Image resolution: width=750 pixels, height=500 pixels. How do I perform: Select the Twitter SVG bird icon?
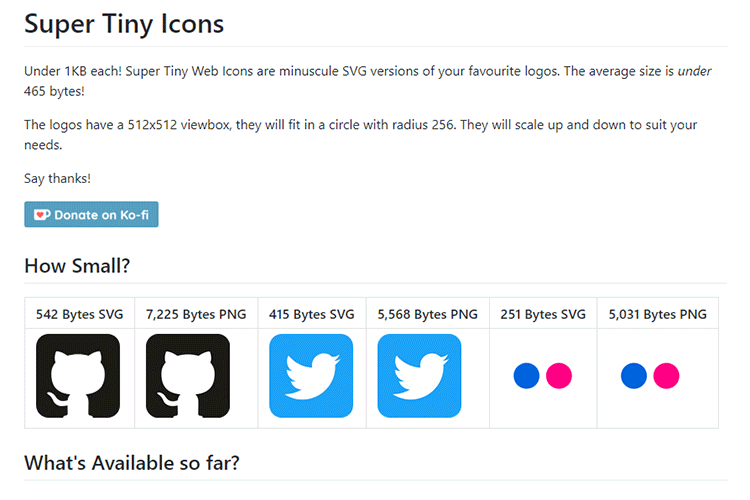coord(311,376)
